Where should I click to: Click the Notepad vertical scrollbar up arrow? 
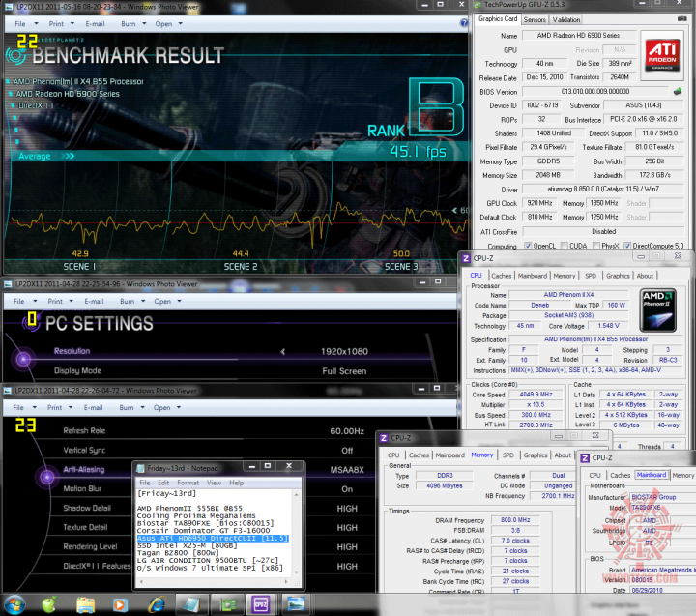296,494
